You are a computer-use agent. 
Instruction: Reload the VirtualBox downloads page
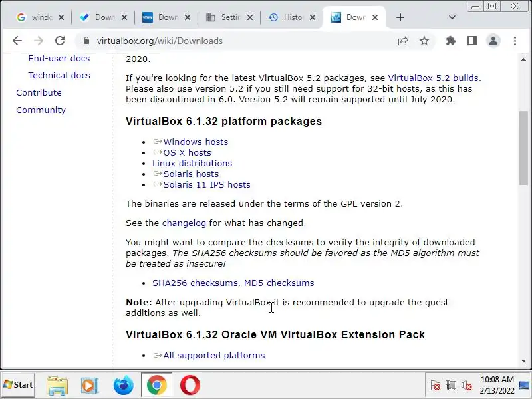[60, 41]
